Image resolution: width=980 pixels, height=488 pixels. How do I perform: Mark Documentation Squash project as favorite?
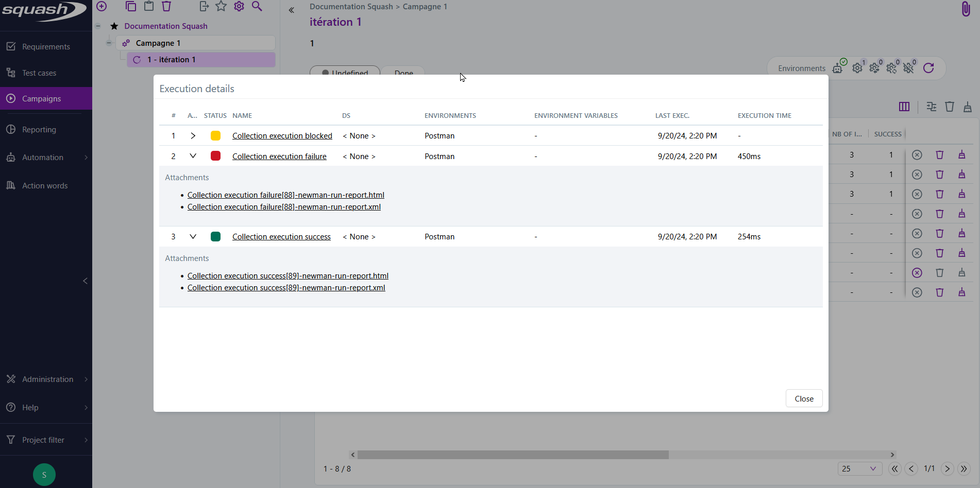114,26
